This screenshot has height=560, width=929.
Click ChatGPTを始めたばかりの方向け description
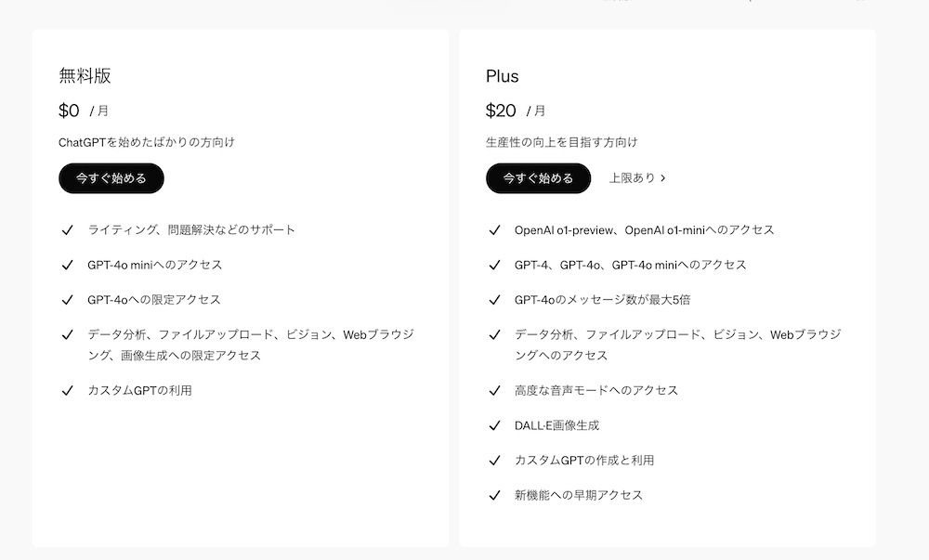point(147,142)
